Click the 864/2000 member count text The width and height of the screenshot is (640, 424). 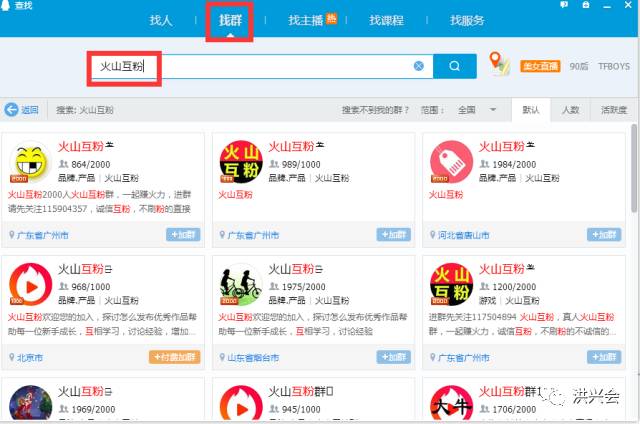coord(91,164)
